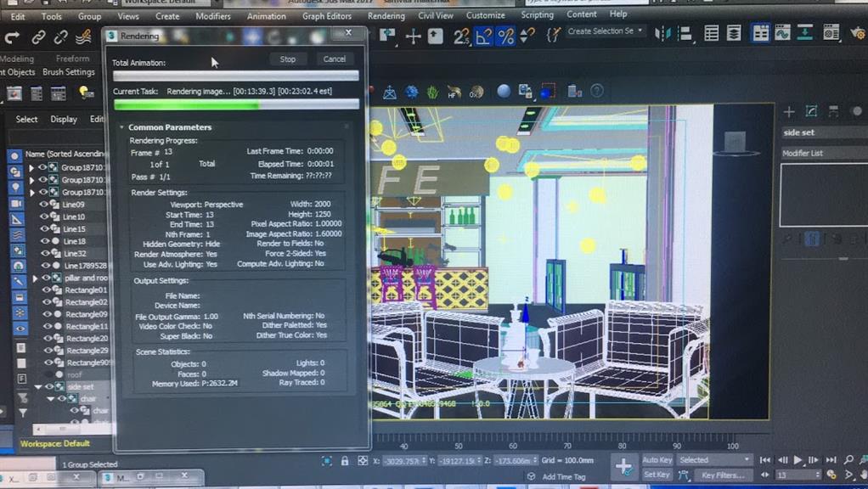Viewport: 868px width, 489px height.
Task: Cancel the rendering dialog
Action: (334, 59)
